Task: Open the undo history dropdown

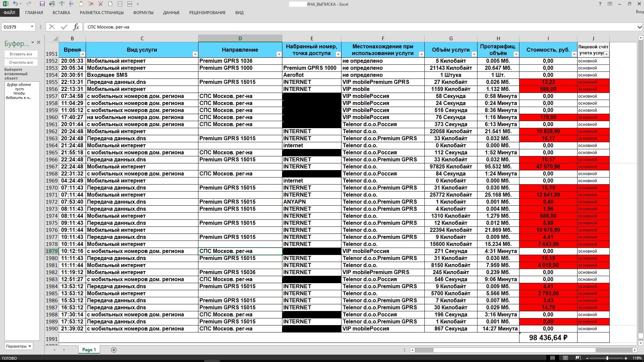Action: click(x=20, y=4)
